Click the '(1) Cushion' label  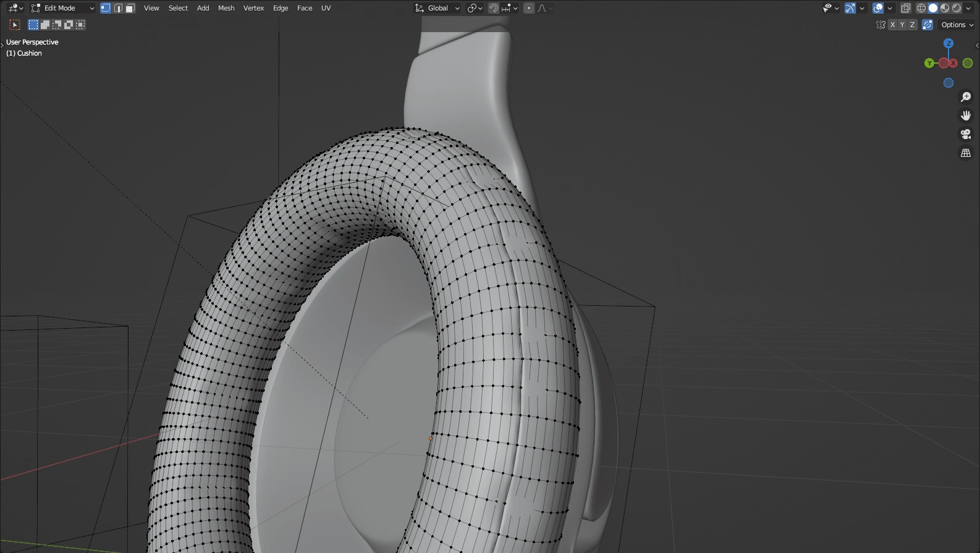pos(24,53)
